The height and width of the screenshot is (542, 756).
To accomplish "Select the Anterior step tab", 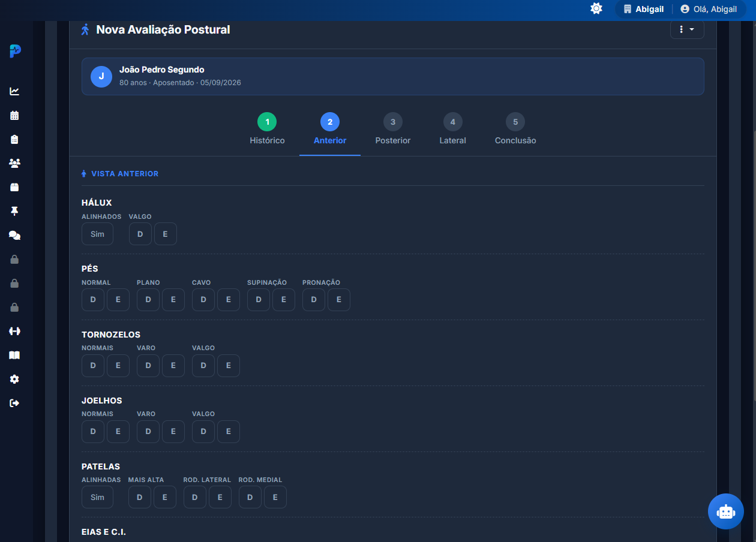I will click(x=330, y=130).
